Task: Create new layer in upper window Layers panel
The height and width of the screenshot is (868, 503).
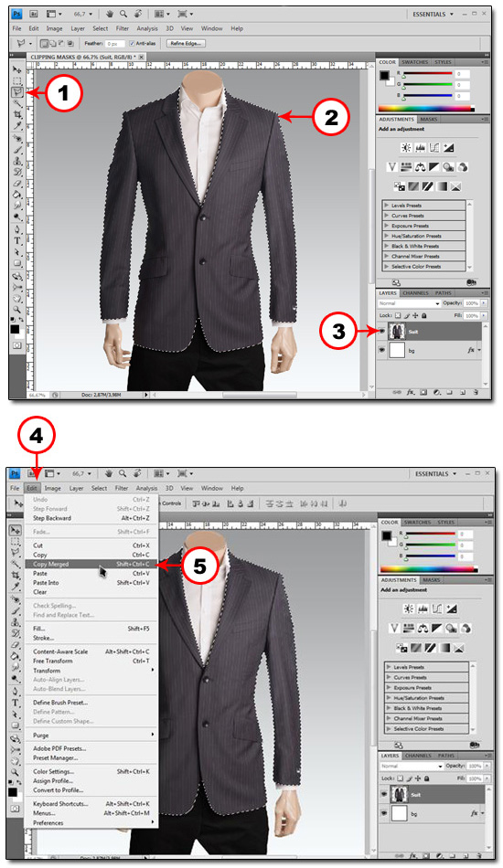Action: pos(463,393)
